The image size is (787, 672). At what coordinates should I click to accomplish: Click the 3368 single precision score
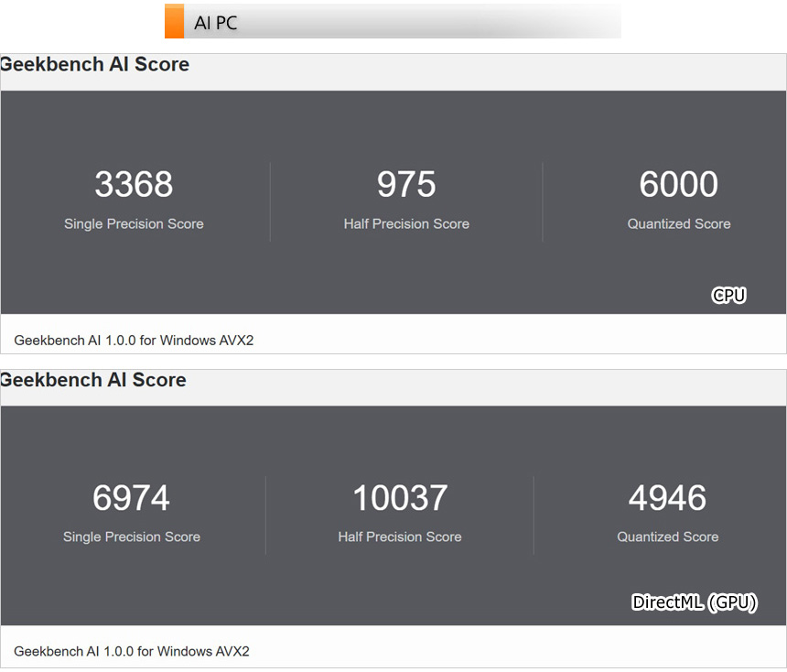click(x=134, y=184)
